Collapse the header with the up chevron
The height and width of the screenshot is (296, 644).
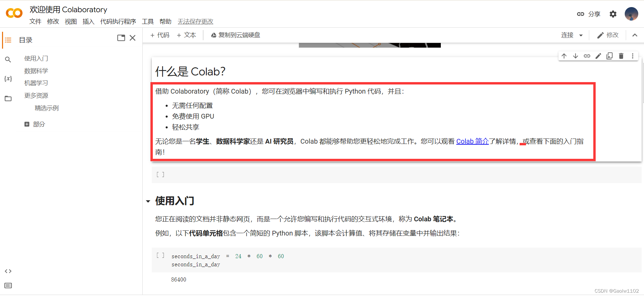[635, 35]
